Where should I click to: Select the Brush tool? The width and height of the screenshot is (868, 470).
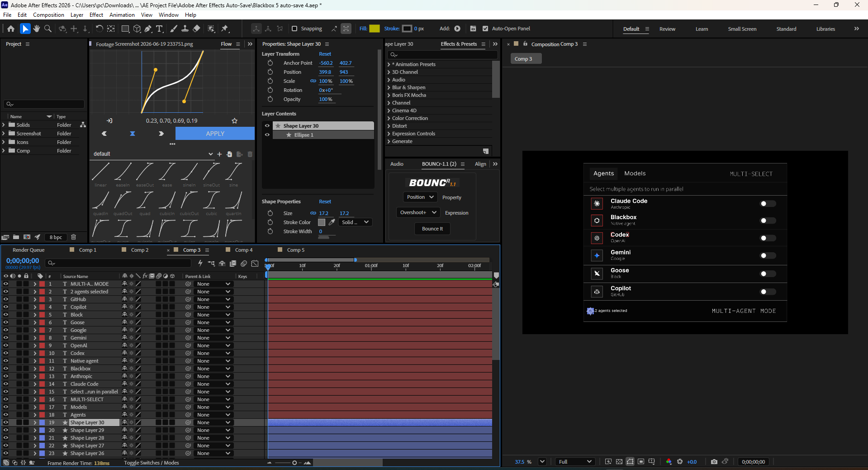click(x=174, y=29)
